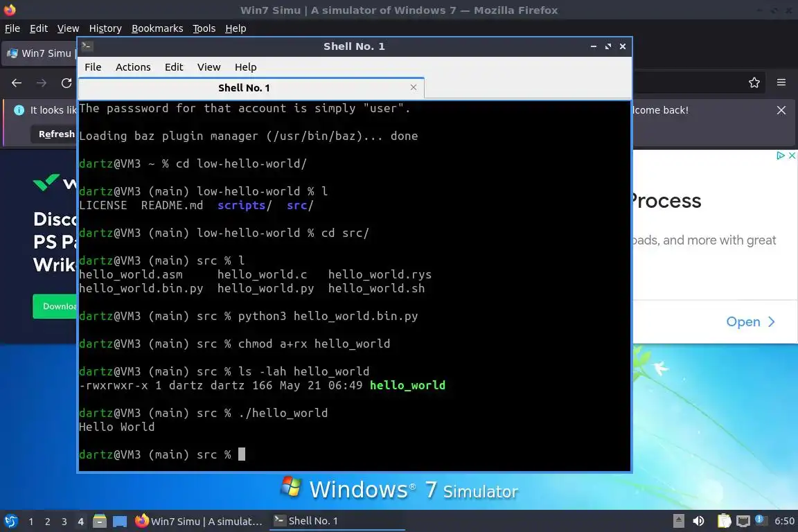Click the src/ directory name in ls output
This screenshot has width=798, height=532.
tap(300, 205)
